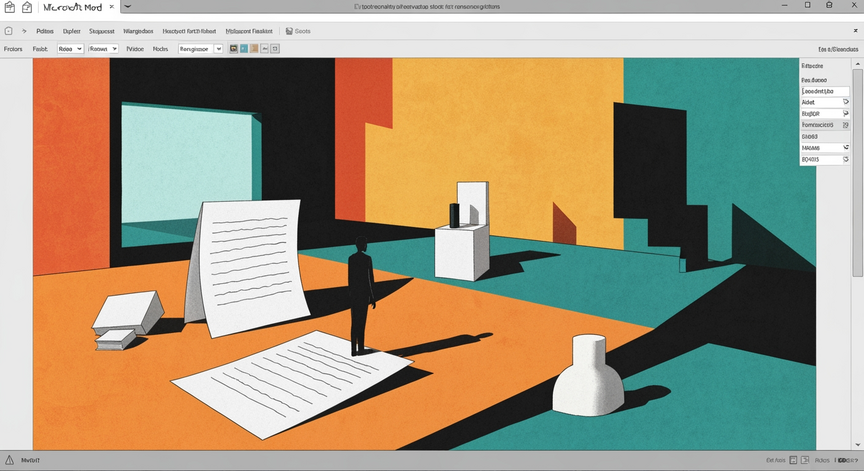Click inside the Rerugissoe combo box field
This screenshot has width=864, height=471.
196,49
